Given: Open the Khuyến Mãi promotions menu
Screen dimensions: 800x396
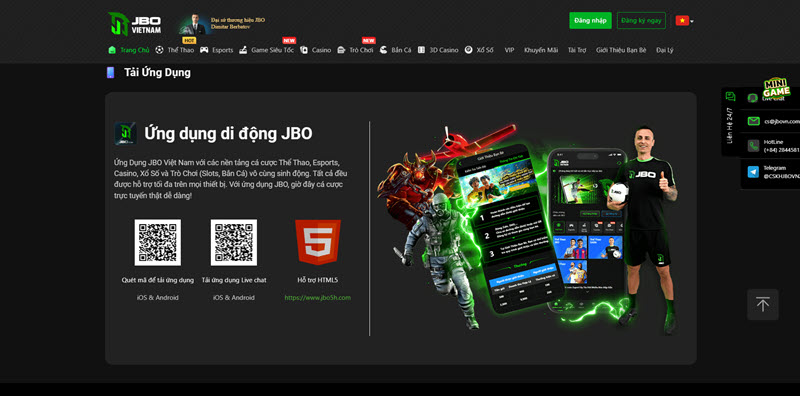Looking at the screenshot, I should click(541, 50).
